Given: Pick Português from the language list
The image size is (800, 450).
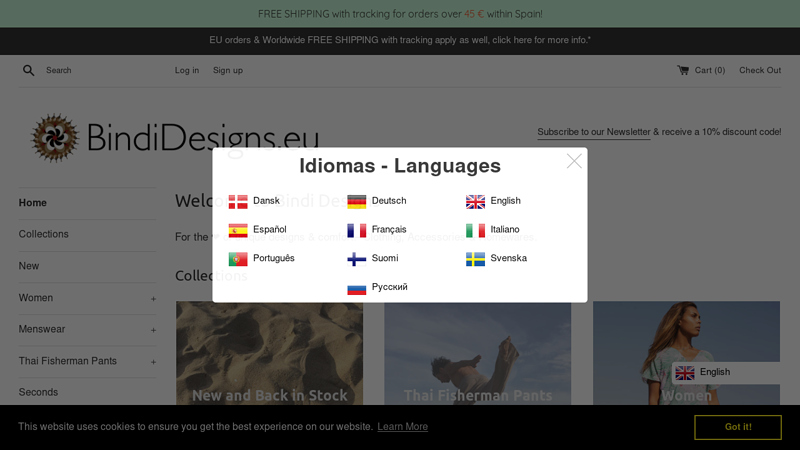Looking at the screenshot, I should point(273,258).
